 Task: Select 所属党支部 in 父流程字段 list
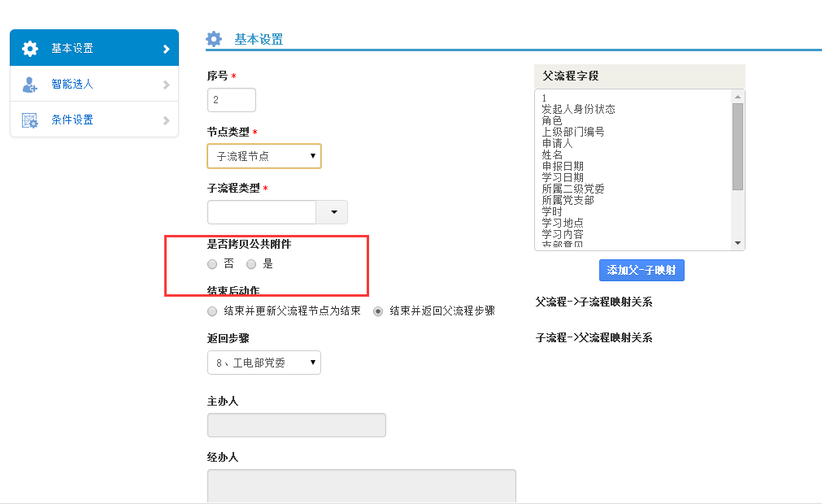pyautogui.click(x=568, y=200)
